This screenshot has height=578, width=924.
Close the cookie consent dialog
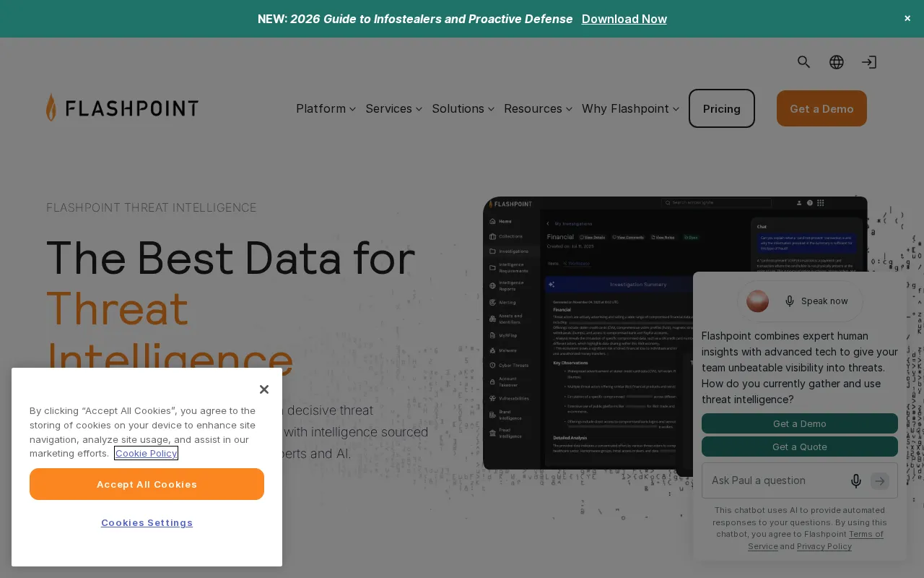[x=264, y=389]
